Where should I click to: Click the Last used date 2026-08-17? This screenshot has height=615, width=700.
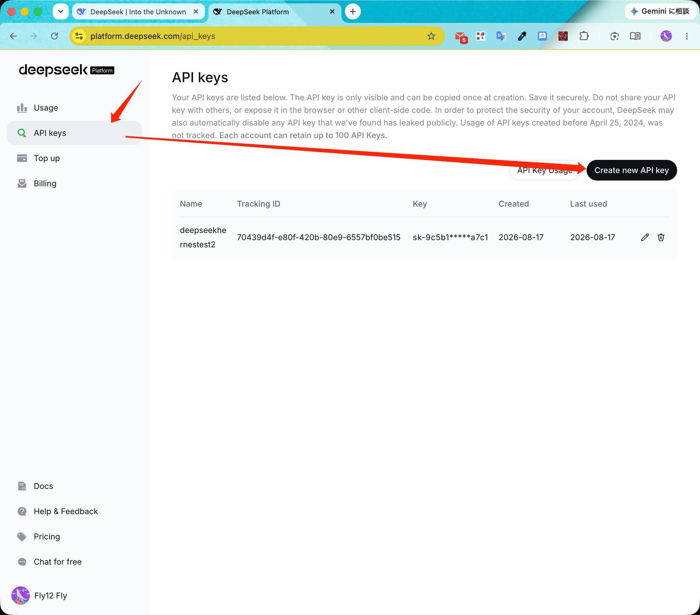[592, 237]
